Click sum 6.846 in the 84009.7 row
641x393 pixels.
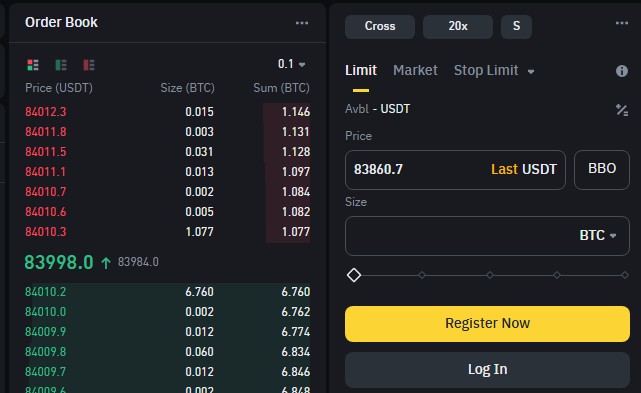[296, 372]
